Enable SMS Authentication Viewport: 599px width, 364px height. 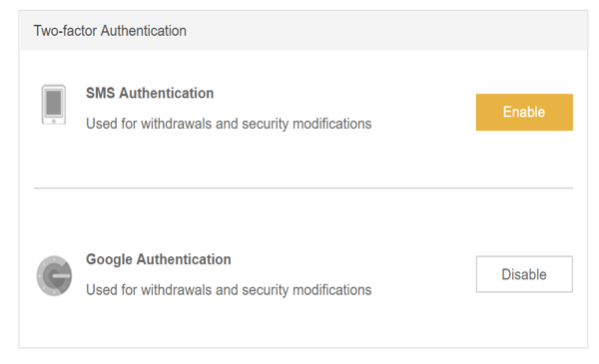(x=524, y=112)
